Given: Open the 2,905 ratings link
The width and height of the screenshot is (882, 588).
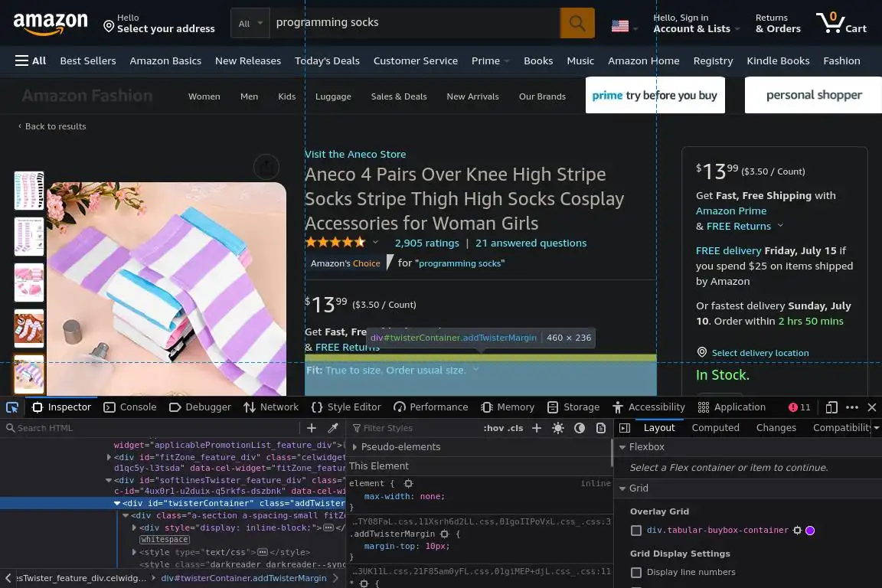Looking at the screenshot, I should [x=427, y=243].
